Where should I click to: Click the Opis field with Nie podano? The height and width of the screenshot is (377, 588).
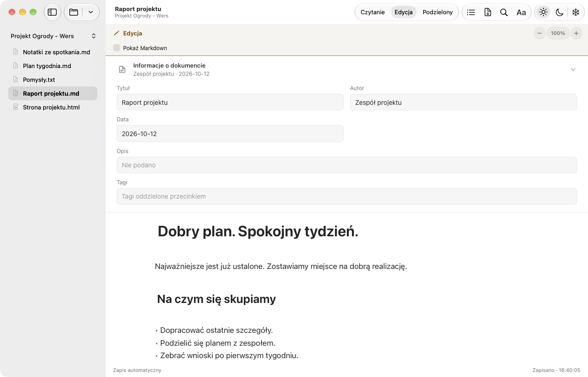pyautogui.click(x=347, y=165)
